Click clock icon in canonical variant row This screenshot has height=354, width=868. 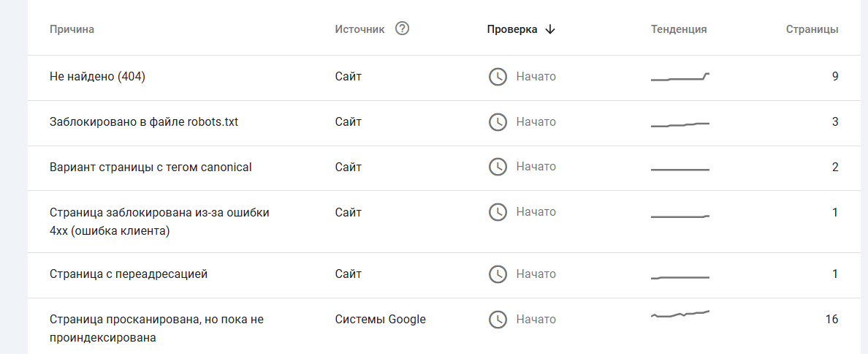click(498, 167)
